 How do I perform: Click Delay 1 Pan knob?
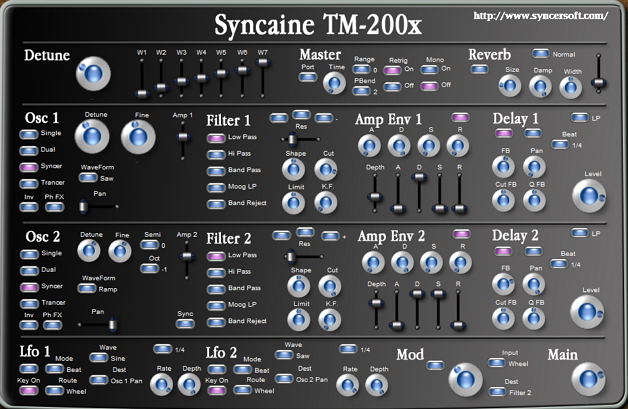534,166
